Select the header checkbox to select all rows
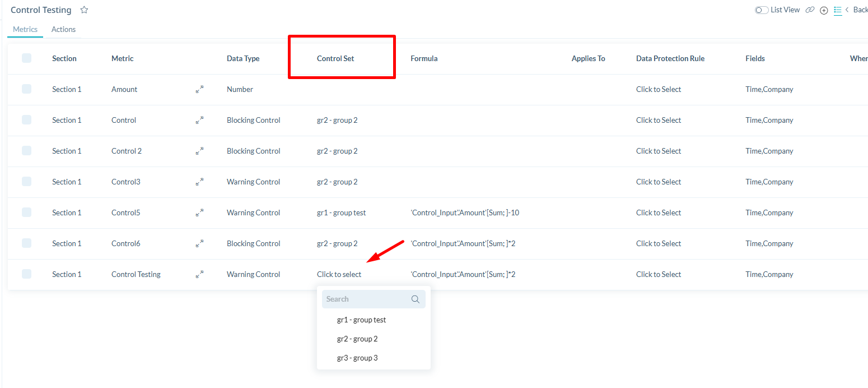This screenshot has width=868, height=388. pyautogui.click(x=25, y=58)
